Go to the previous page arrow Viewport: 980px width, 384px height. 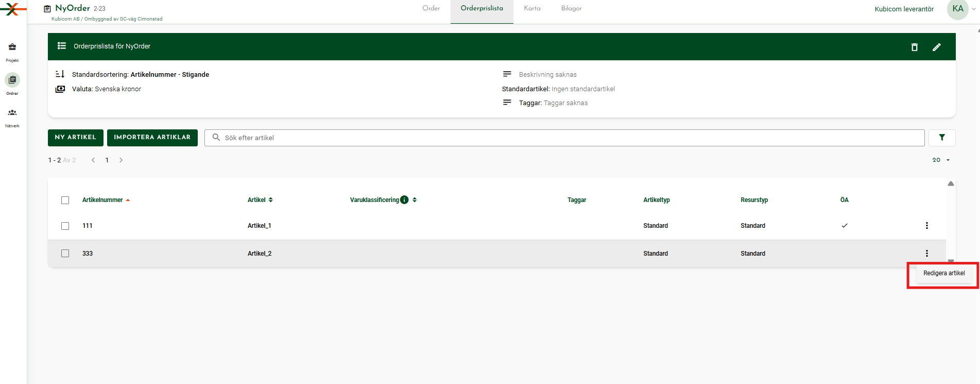93,160
